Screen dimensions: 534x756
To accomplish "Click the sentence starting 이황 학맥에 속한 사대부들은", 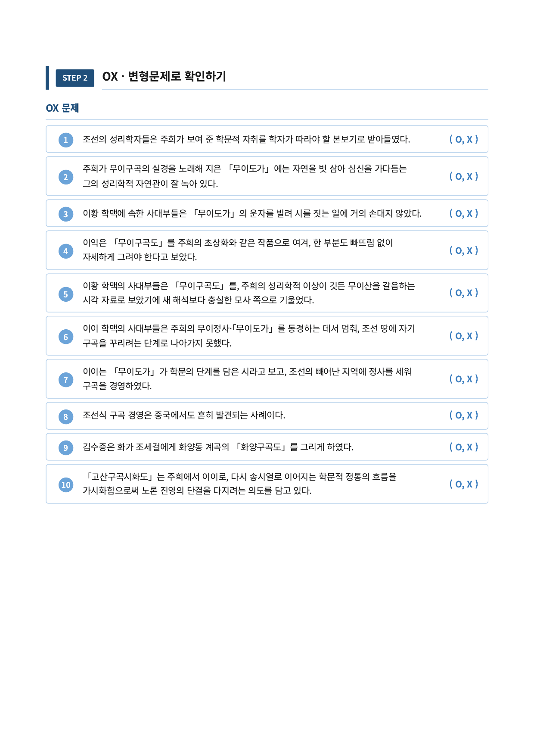I will point(252,213).
